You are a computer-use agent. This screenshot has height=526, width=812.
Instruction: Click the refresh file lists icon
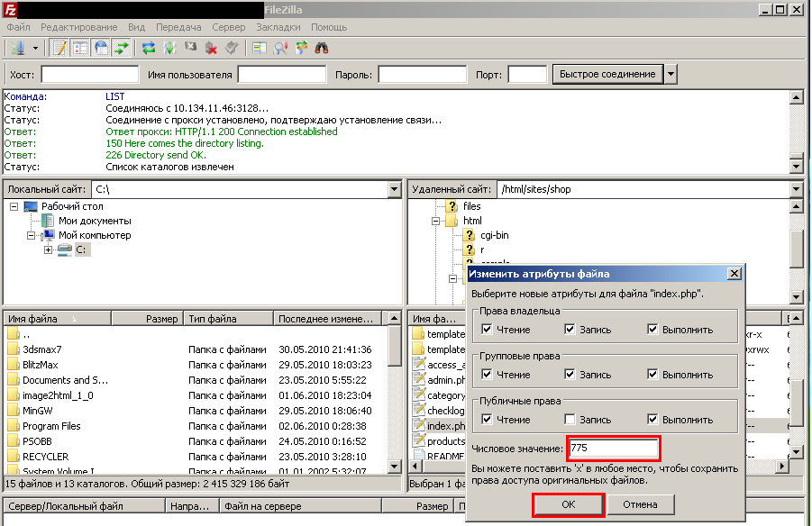pos(149,48)
